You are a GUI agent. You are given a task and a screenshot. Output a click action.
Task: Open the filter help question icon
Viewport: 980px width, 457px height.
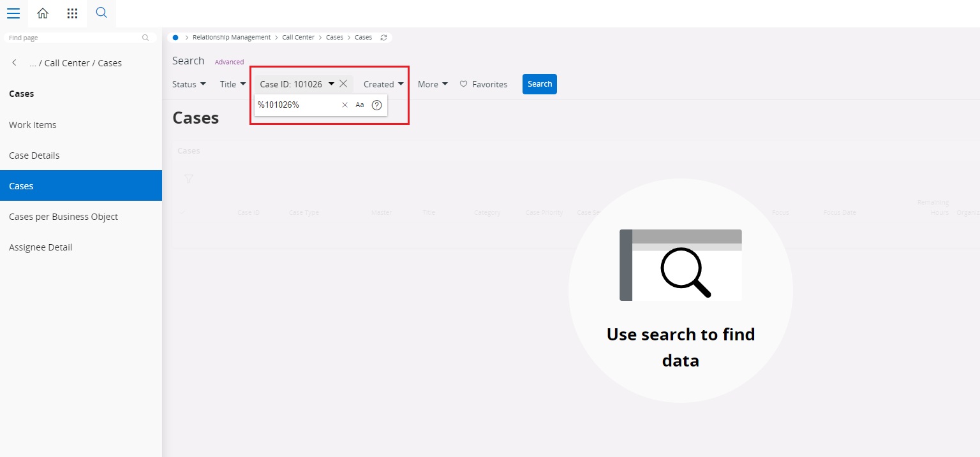[x=376, y=105]
